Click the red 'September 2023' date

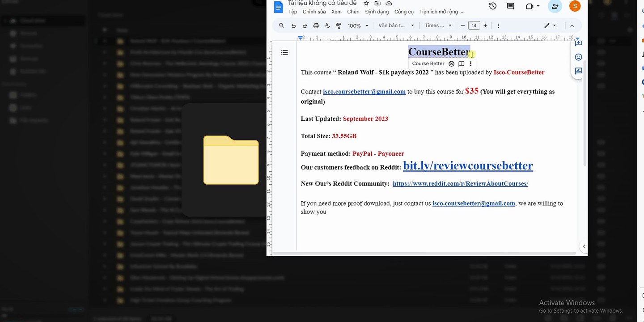tap(365, 119)
